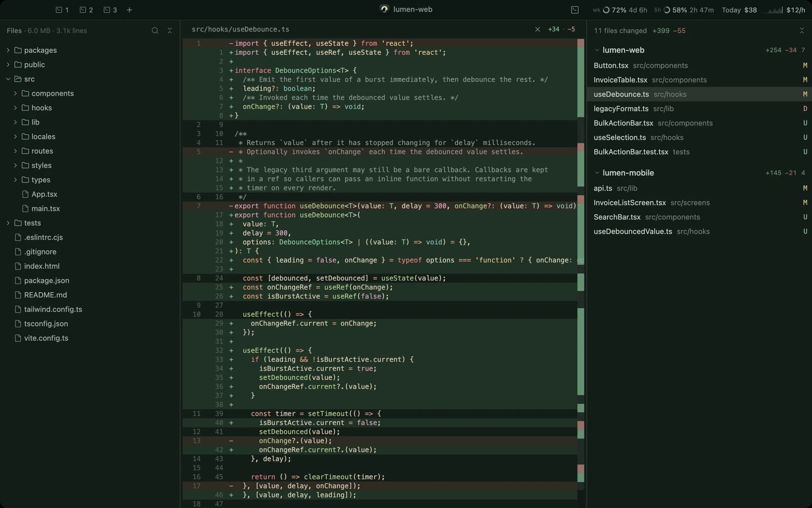
Task: Open deleted file legacyFormat.ts
Action: point(699,109)
